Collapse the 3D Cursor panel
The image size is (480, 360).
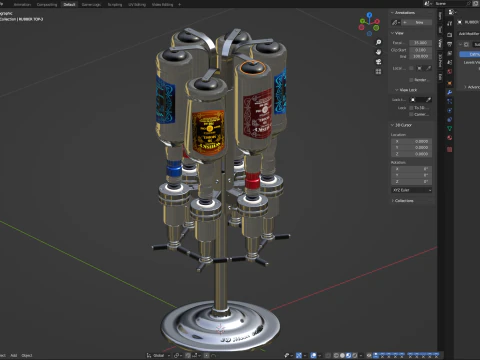pos(392,125)
